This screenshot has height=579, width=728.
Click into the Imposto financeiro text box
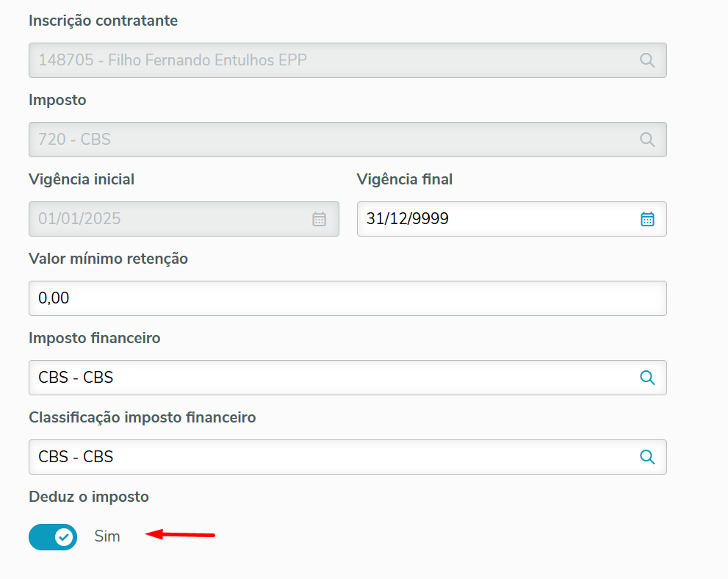pyautogui.click(x=331, y=378)
